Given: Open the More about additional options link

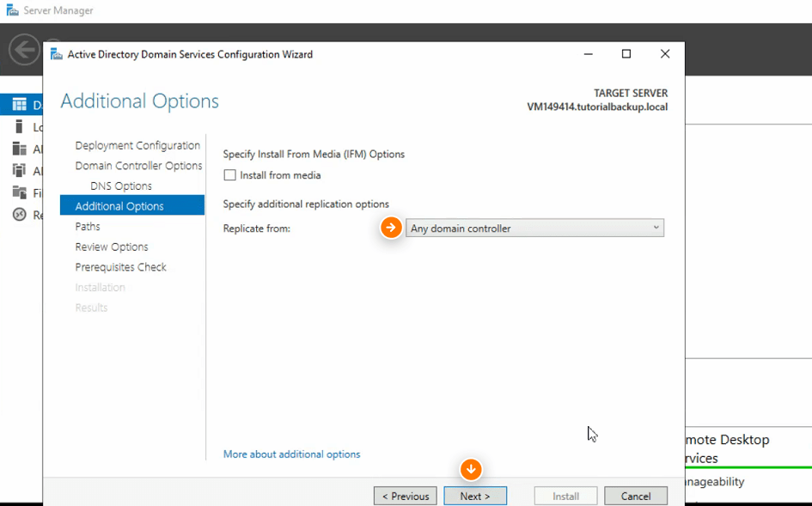Looking at the screenshot, I should 291,454.
